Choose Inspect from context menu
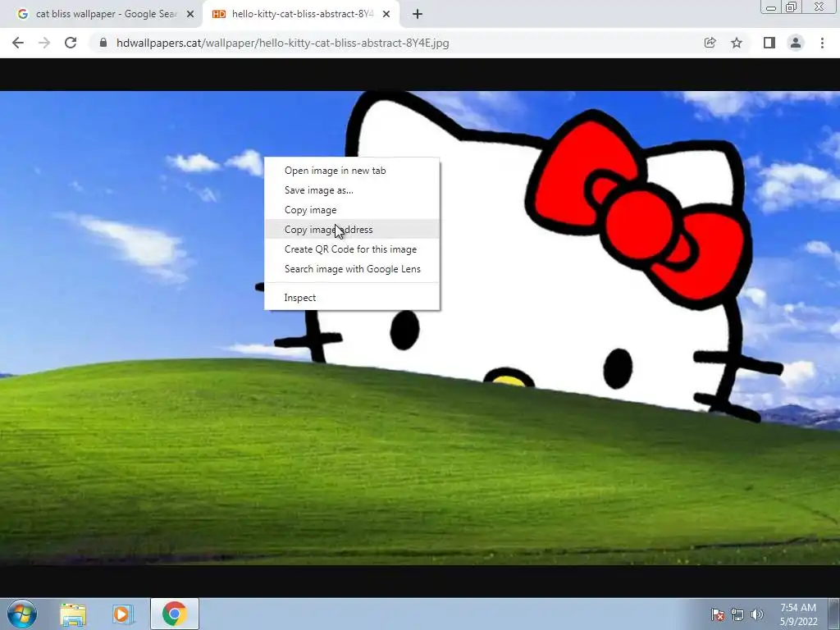 (x=352, y=297)
